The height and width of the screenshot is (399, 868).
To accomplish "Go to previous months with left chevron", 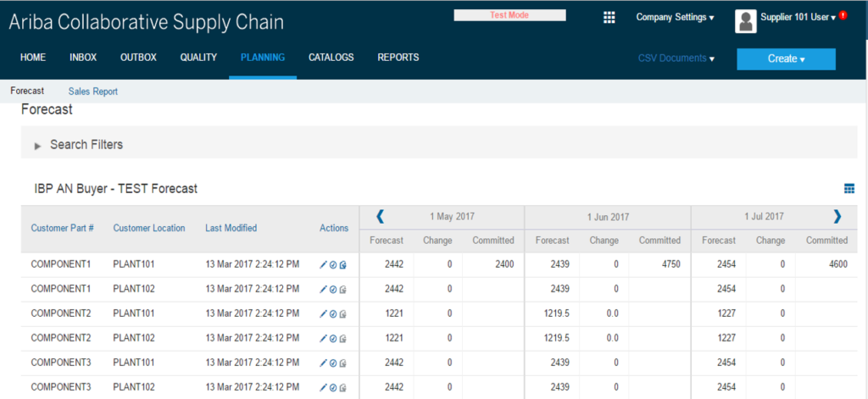I will tap(380, 216).
